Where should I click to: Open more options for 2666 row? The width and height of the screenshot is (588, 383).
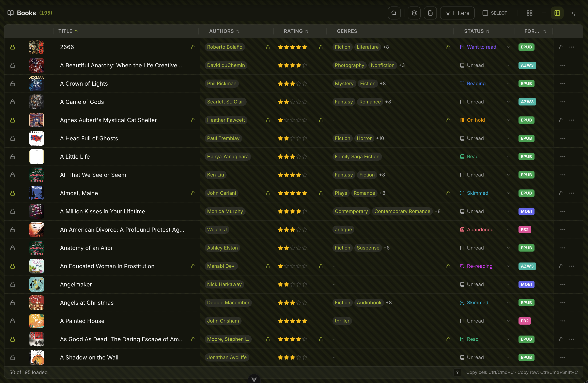click(x=572, y=47)
